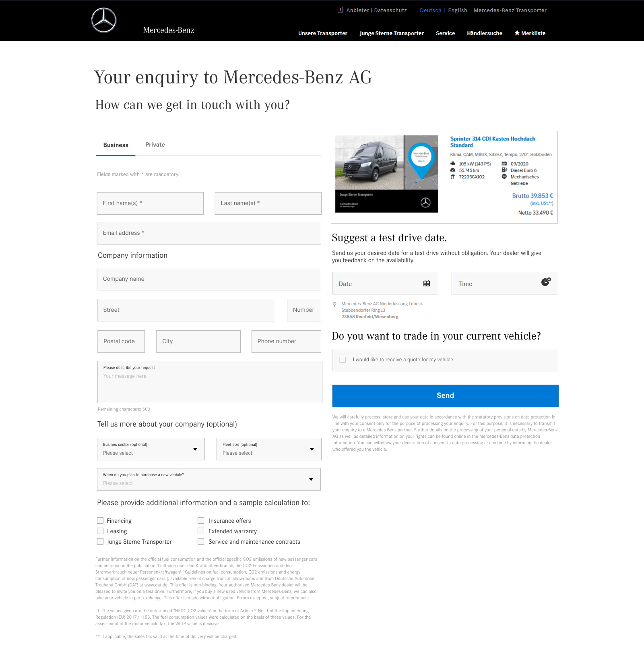Viewport: 644px width, 669px height.
Task: Switch language to English
Action: [458, 10]
